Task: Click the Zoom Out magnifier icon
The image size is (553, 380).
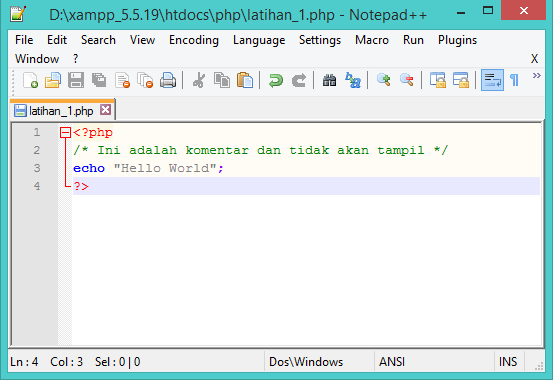Action: 407,80
